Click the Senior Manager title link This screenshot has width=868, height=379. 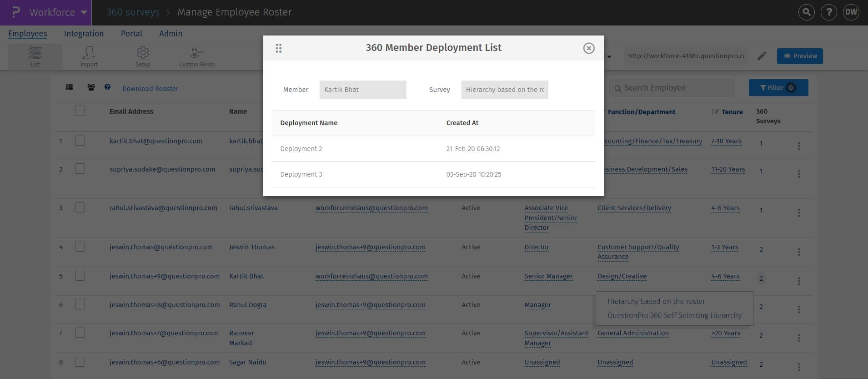tap(548, 276)
